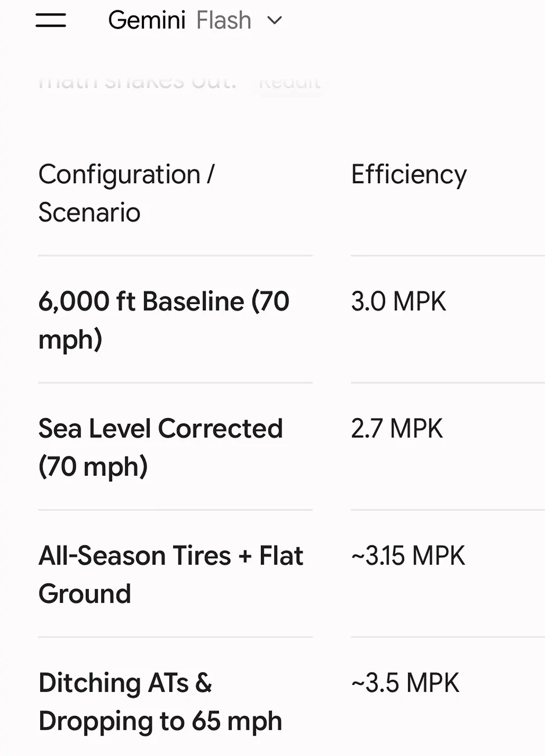Image resolution: width=545 pixels, height=756 pixels.
Task: Tap the 'Ditching ATs &' line
Action: coord(125,683)
